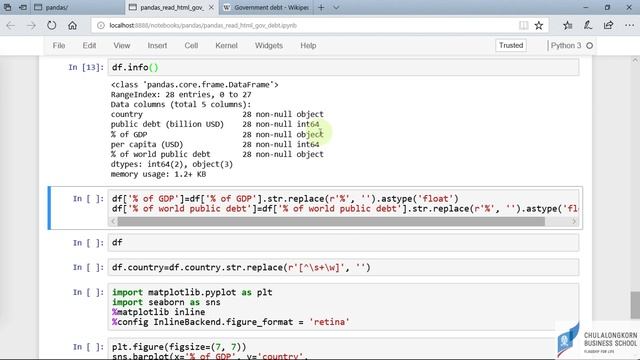Viewport: 640px width, 360px height.
Task: Click the '%matplotlib inline' code line
Action: [158, 312]
